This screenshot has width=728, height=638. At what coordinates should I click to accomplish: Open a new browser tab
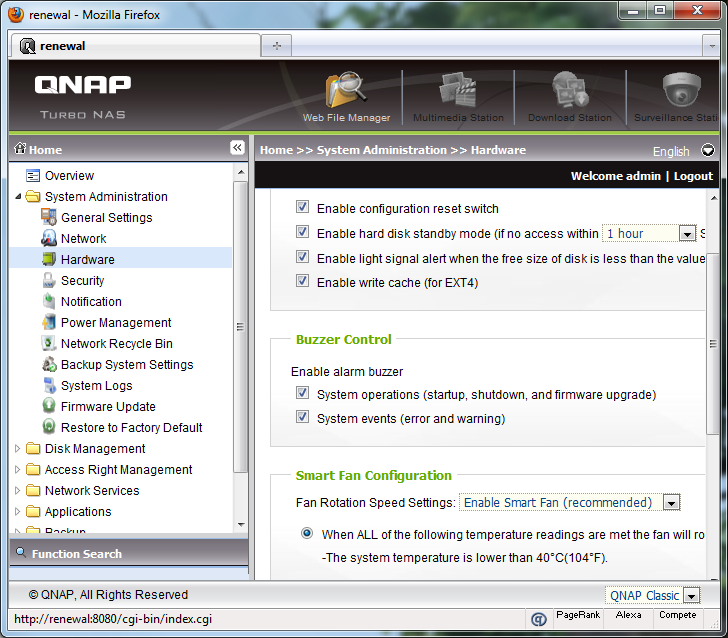click(x=276, y=46)
